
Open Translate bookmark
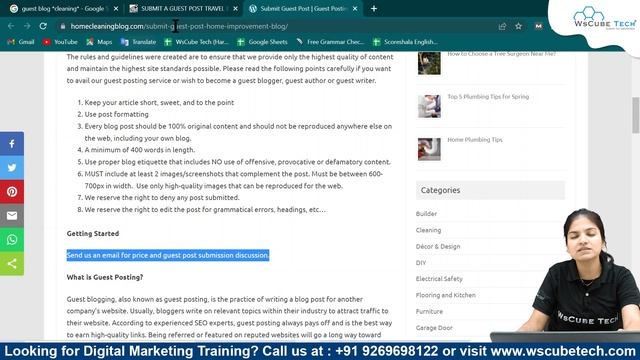pyautogui.click(x=139, y=42)
